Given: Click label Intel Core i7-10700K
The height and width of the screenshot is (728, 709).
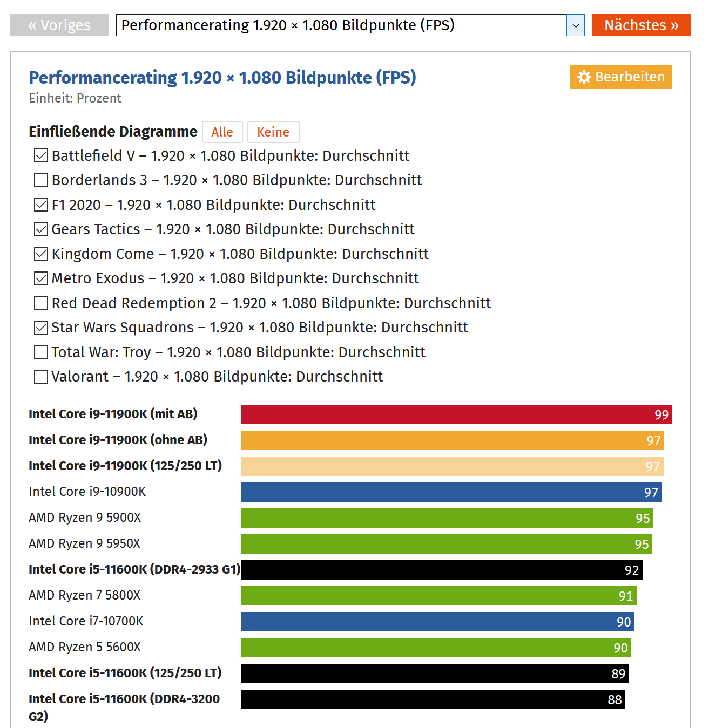Looking at the screenshot, I should point(86,621).
